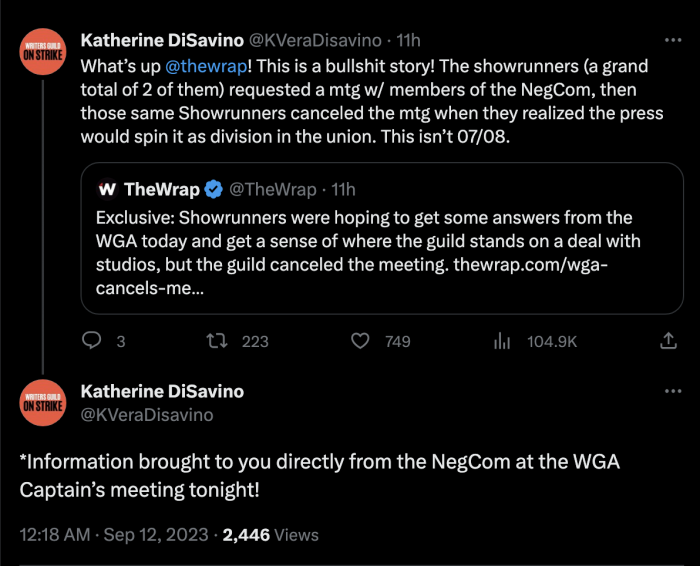Click TheWrap account name in quote
This screenshot has height=566, width=700.
click(161, 189)
